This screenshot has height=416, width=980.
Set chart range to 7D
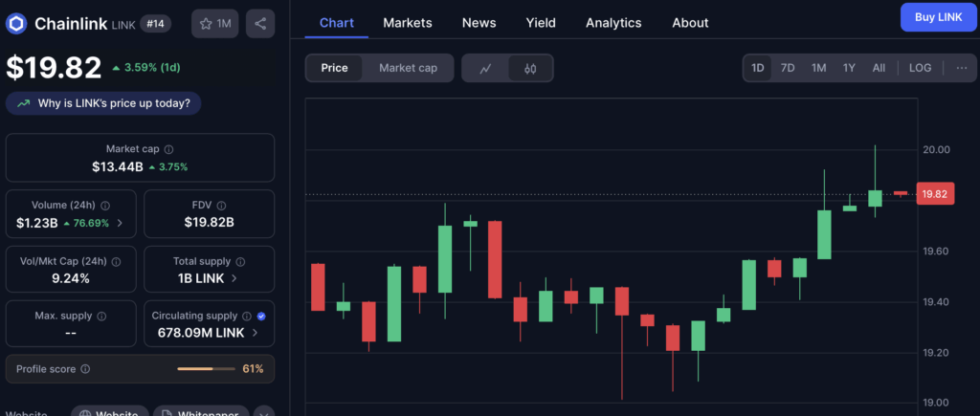(x=788, y=68)
